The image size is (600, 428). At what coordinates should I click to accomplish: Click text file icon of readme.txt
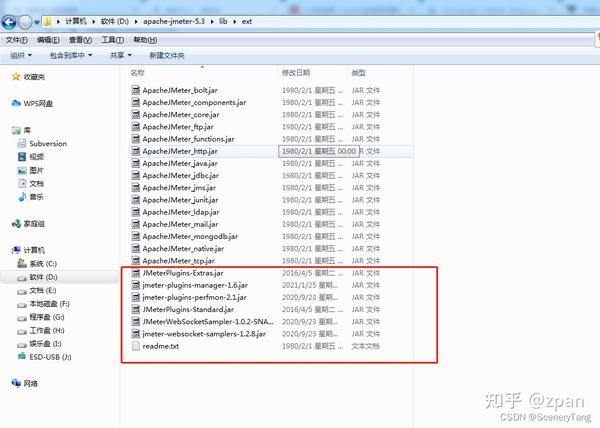(x=135, y=346)
